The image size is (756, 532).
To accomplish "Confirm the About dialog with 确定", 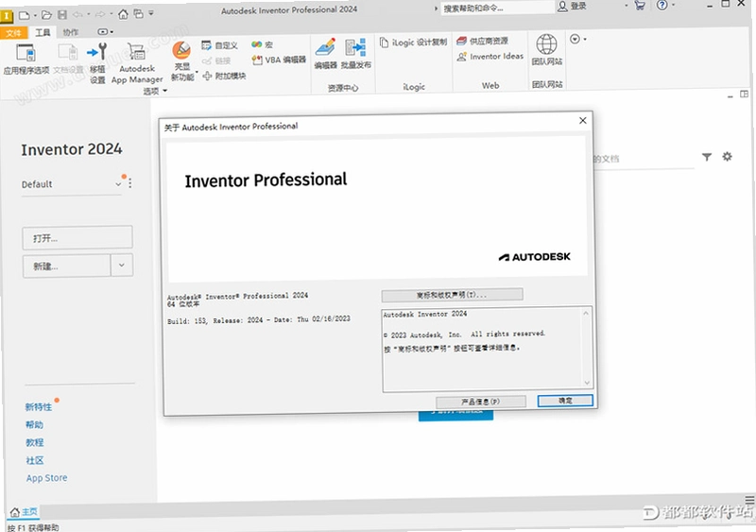I will pos(565,401).
